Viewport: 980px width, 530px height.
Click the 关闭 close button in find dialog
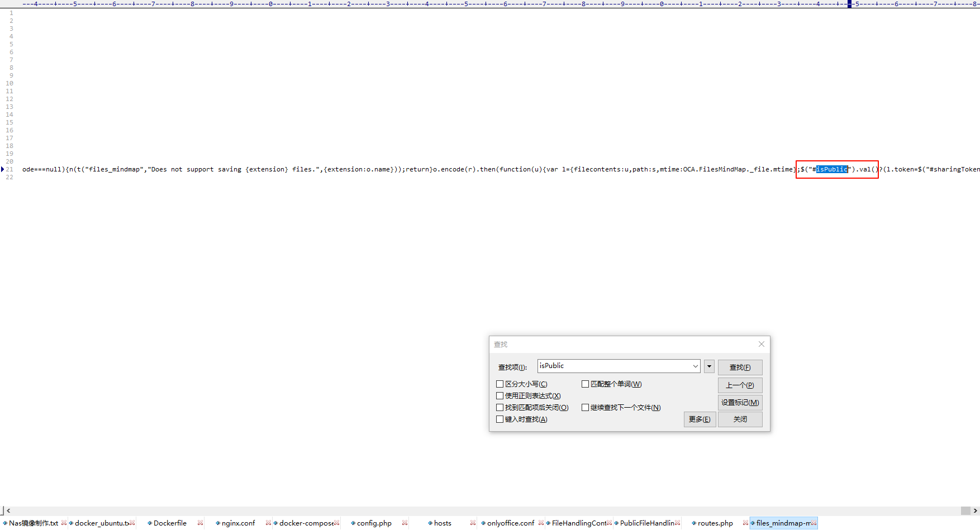click(740, 419)
